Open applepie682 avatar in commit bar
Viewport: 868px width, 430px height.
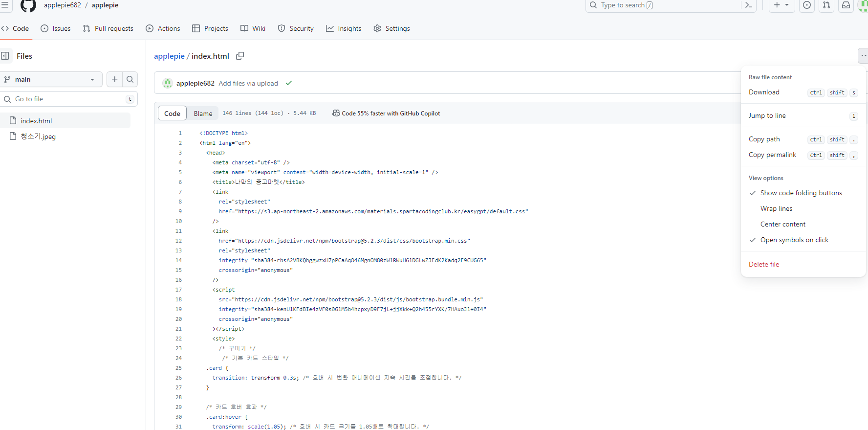168,83
